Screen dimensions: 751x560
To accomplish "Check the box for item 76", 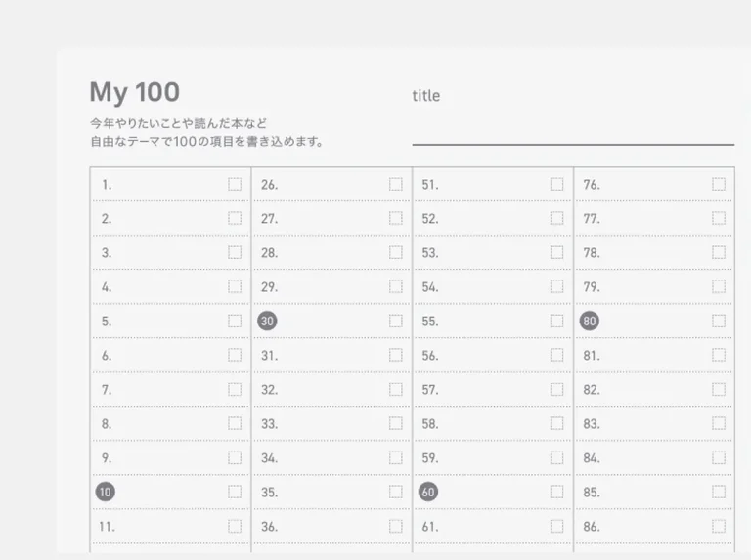I will click(719, 185).
